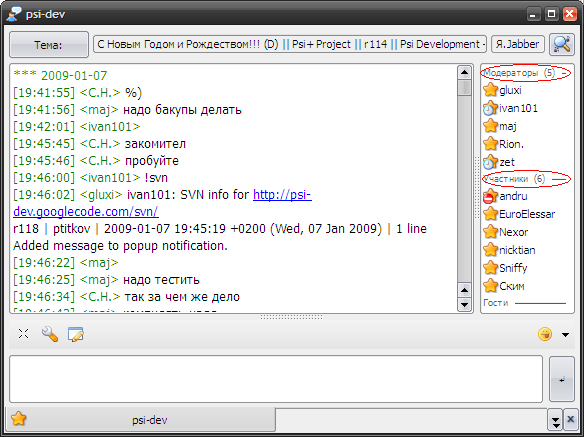Click the crossed-arrows clear chat icon

pos(23,334)
